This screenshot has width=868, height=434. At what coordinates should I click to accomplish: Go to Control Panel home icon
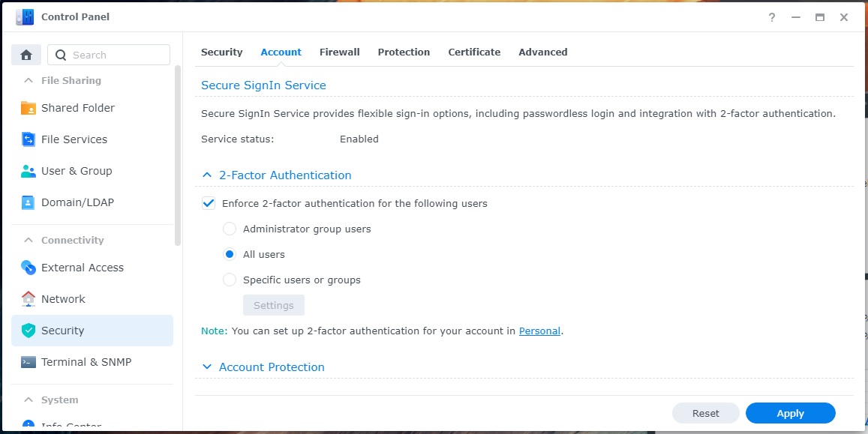(x=26, y=55)
